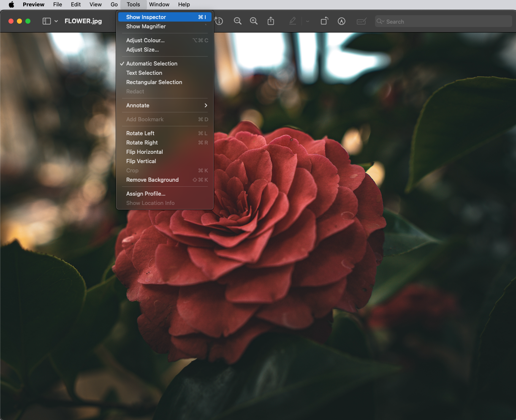Click the sidebar view icon
The width and height of the screenshot is (516, 420).
[46, 21]
